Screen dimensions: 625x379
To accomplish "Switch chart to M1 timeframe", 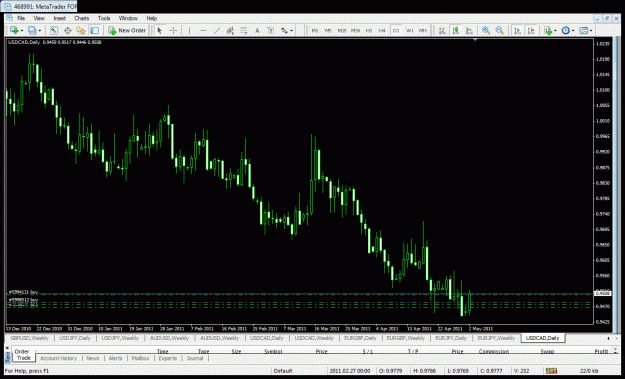I will point(315,30).
